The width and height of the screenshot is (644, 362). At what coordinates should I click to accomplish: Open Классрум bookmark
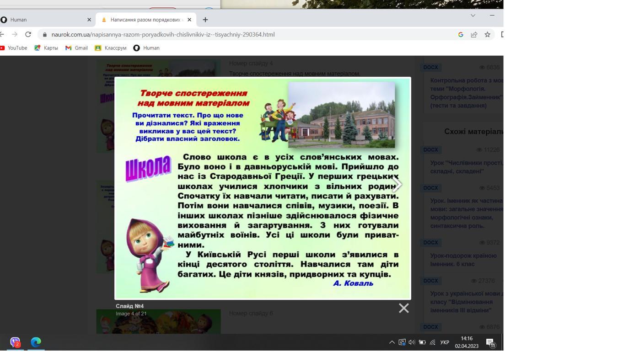pos(111,48)
